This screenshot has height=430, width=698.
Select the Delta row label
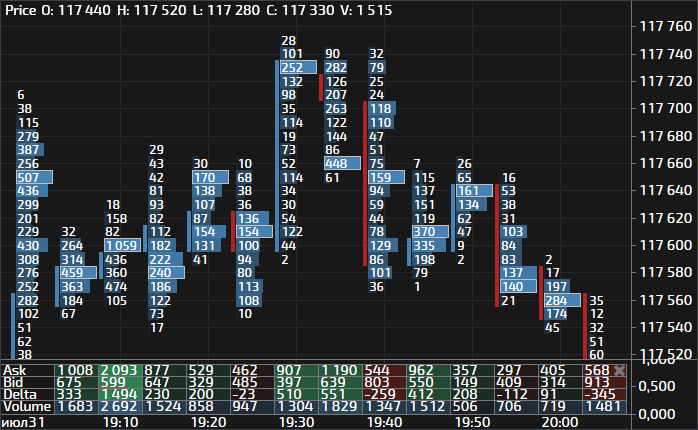pos(19,394)
